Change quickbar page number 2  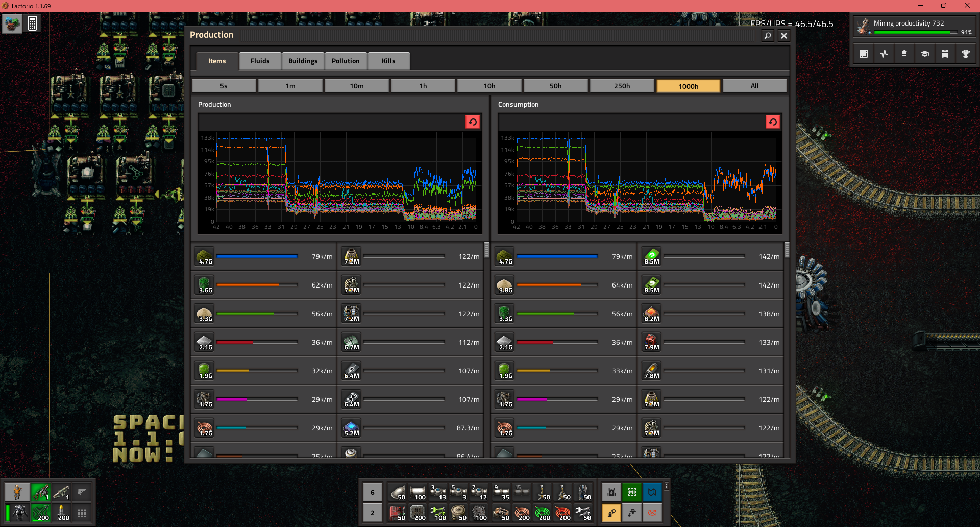point(373,513)
